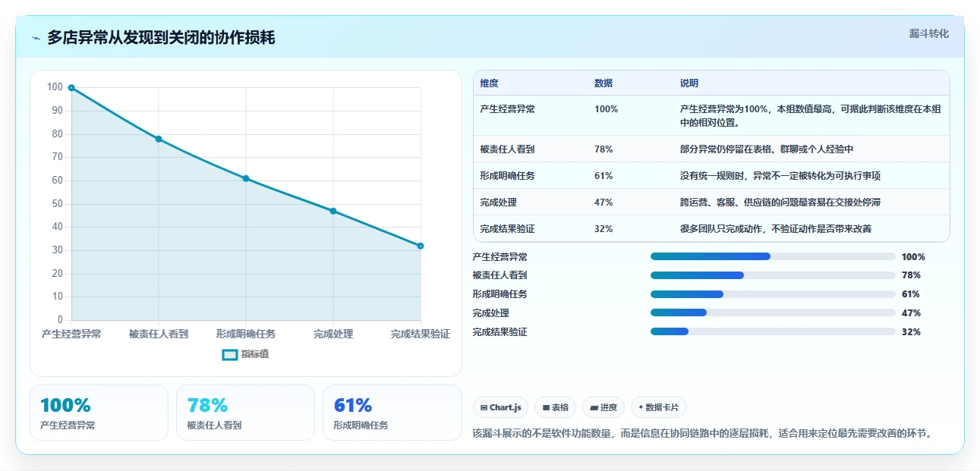Click the chart data point at value 61

point(246,178)
